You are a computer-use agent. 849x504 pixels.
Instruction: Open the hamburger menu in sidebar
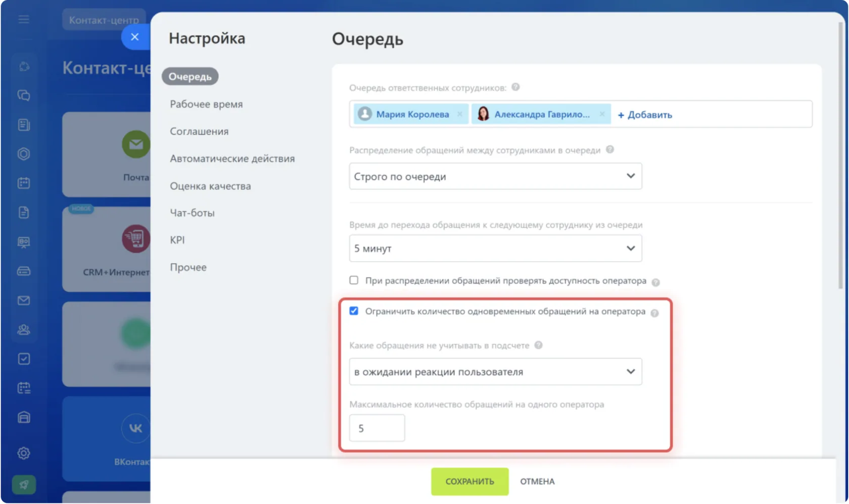coord(24,20)
